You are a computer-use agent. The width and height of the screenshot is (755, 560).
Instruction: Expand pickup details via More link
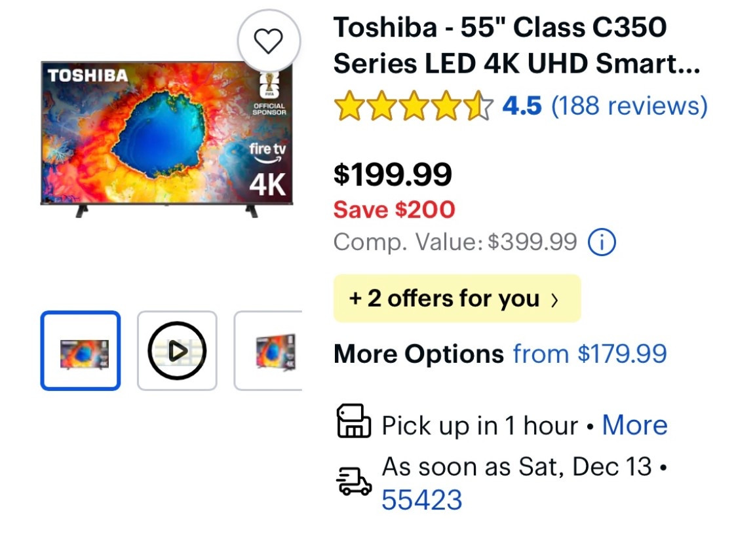coord(634,424)
